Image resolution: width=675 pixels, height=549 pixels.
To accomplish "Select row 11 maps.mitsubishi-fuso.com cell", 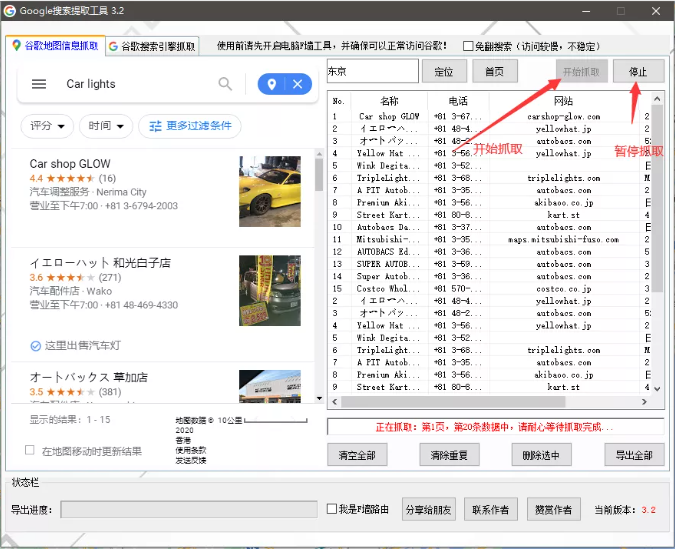I will pyautogui.click(x=564, y=239).
